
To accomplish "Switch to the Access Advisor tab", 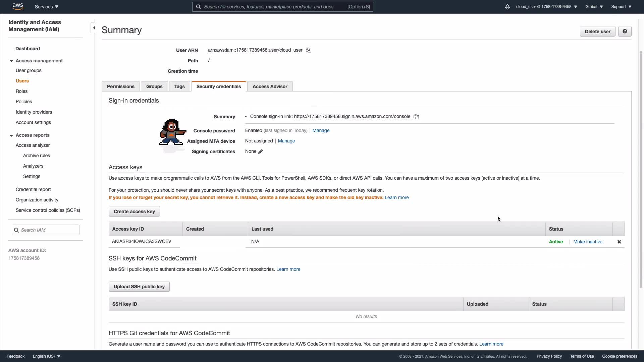I will click(270, 86).
